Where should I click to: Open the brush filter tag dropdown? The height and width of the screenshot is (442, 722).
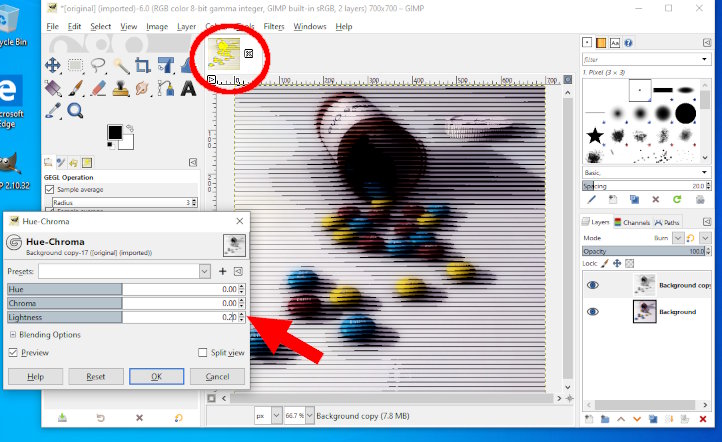pyautogui.click(x=704, y=59)
